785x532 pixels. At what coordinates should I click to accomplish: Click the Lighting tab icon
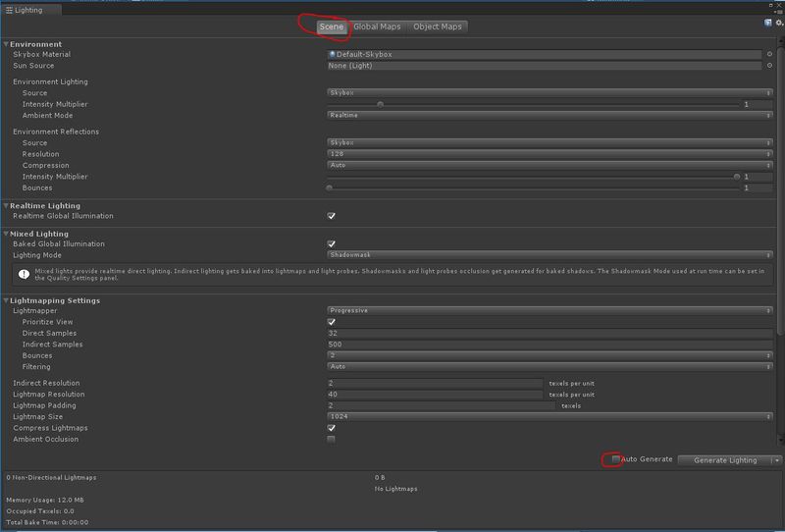pos(9,10)
